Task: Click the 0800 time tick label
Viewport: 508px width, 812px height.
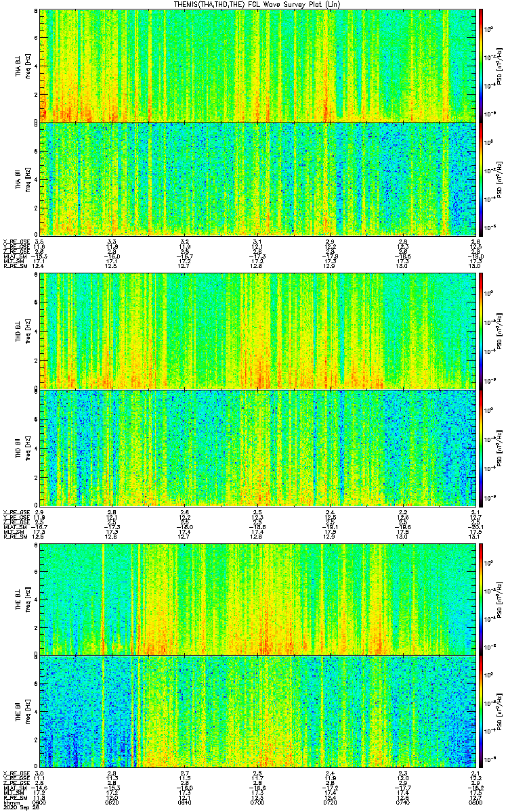Action: coord(475,802)
